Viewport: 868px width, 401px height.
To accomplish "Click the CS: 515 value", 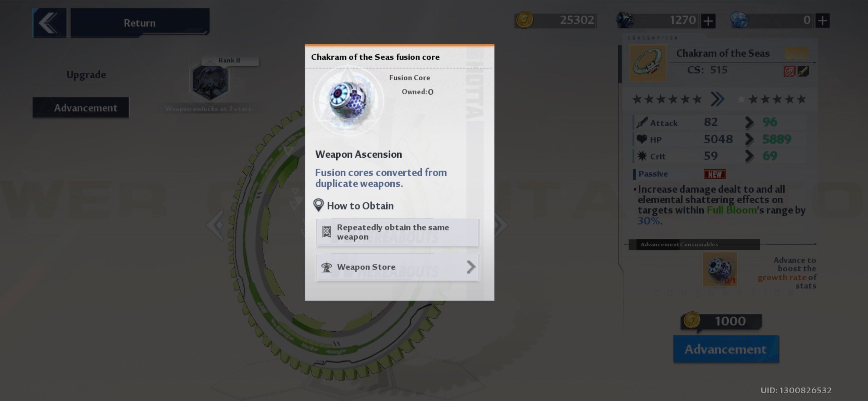I will 707,70.
